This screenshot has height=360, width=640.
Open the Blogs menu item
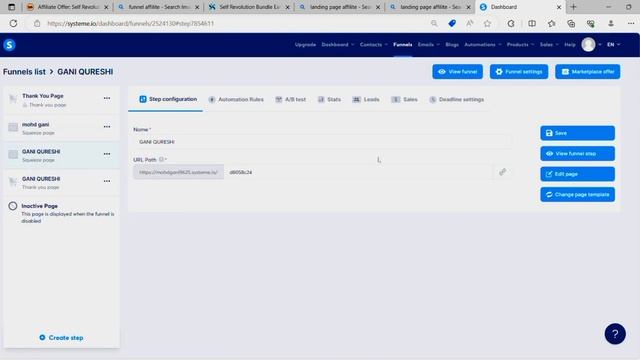point(452,44)
